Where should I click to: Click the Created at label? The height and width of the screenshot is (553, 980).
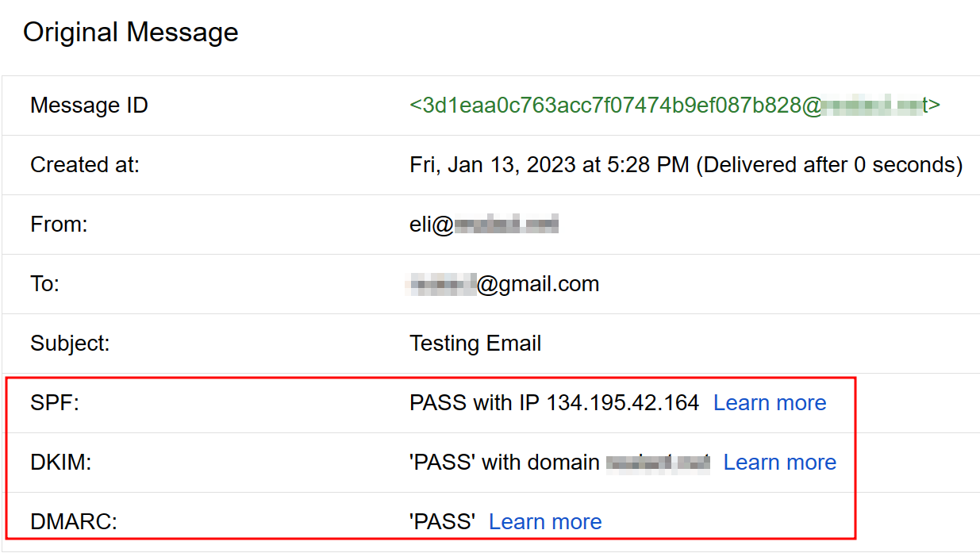click(x=85, y=165)
